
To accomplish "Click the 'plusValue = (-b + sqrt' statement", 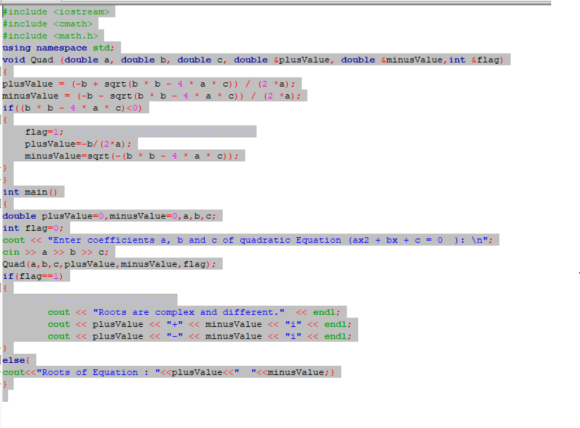I will (x=149, y=84).
